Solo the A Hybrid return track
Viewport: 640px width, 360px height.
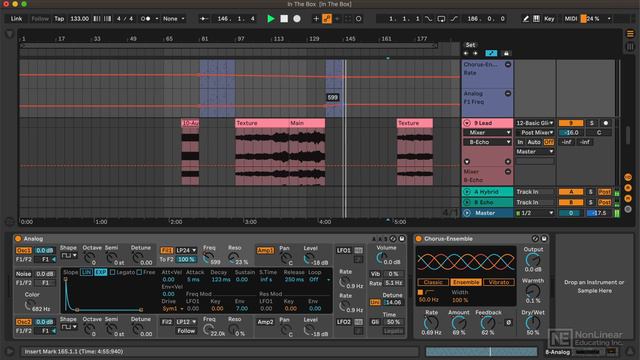point(591,191)
